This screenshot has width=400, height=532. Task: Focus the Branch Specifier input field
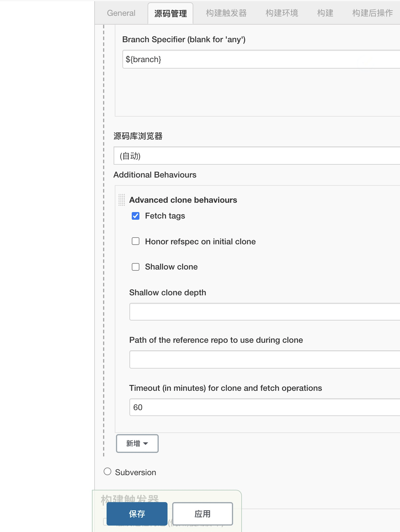point(261,59)
